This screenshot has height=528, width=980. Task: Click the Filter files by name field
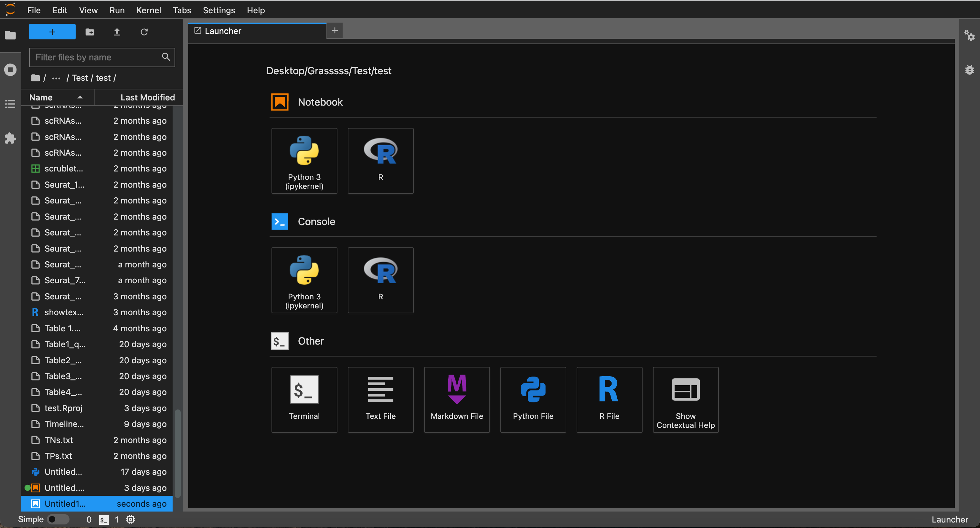(x=102, y=57)
